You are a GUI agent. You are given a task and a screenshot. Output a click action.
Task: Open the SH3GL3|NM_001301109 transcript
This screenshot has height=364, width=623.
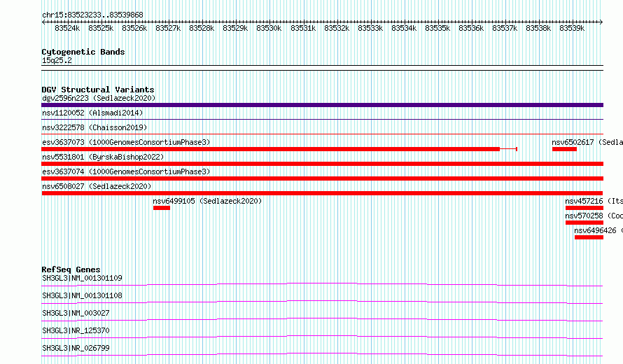point(82,278)
